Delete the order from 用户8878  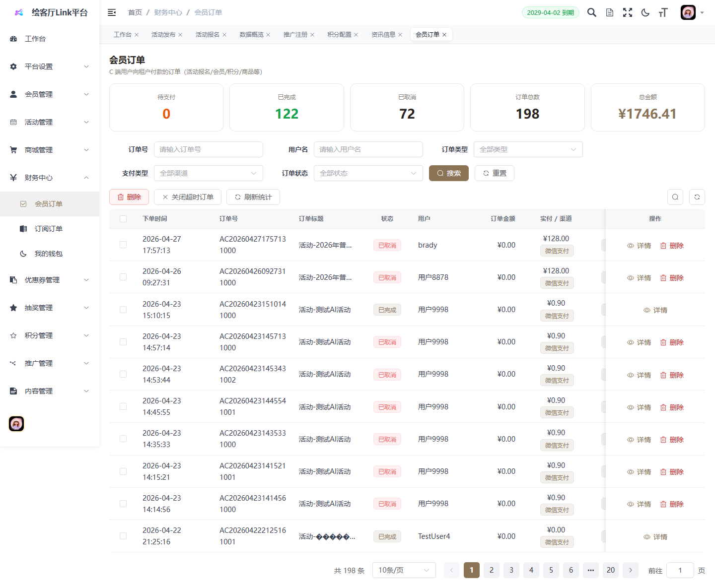click(x=672, y=278)
